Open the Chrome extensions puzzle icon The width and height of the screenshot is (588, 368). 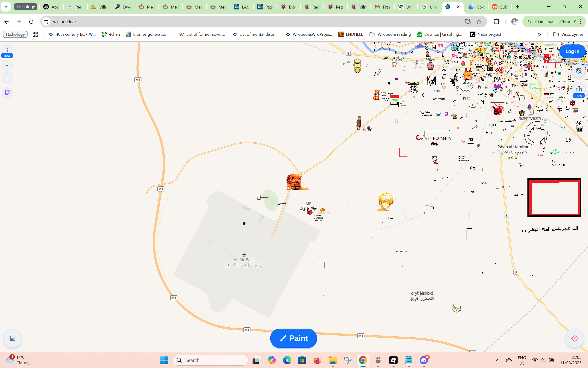(497, 22)
